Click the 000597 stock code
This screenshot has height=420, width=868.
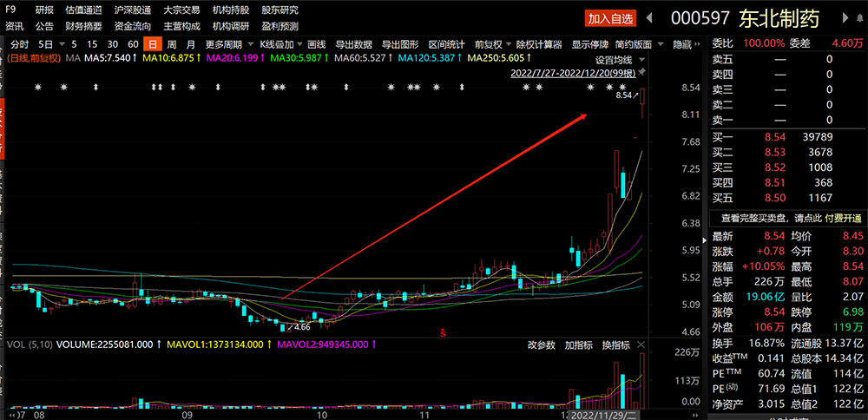700,18
